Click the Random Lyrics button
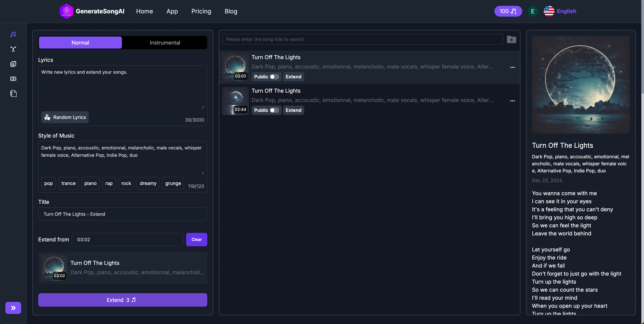644x324 pixels. coord(65,117)
